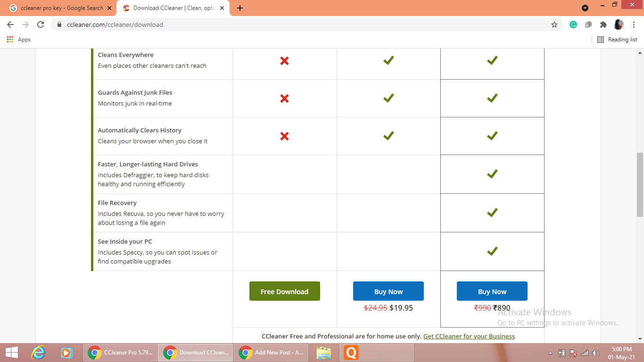Open the Apps shortcut in bookmarks bar
Image resolution: width=644 pixels, height=362 pixels.
[19, 40]
